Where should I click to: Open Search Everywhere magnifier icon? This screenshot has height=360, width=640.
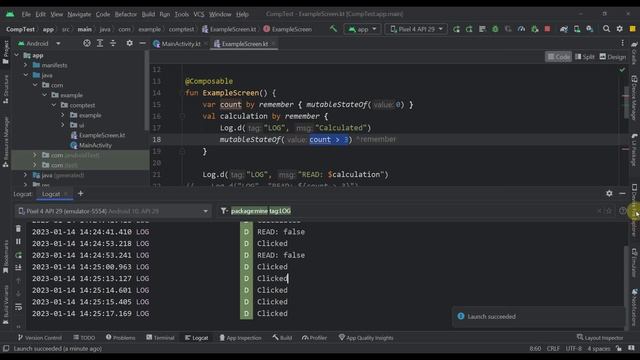[x=607, y=29]
